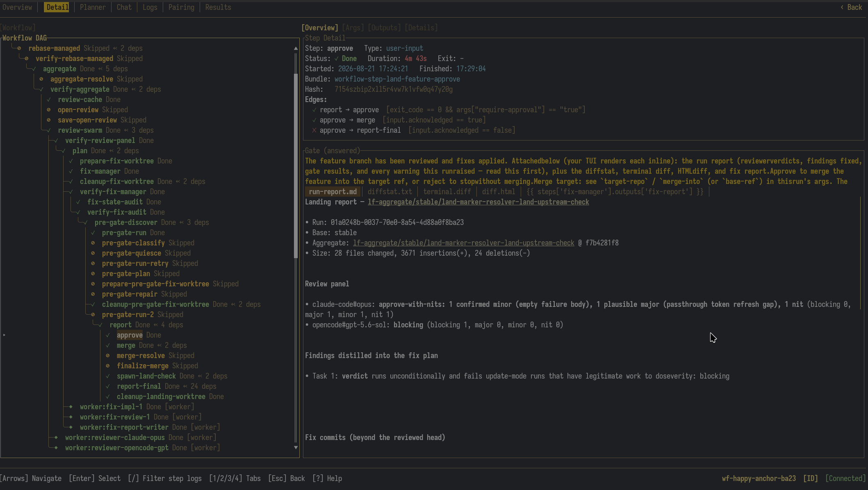Click the pre-gate-classify skipped icon
The height and width of the screenshot is (490, 868).
coord(93,243)
